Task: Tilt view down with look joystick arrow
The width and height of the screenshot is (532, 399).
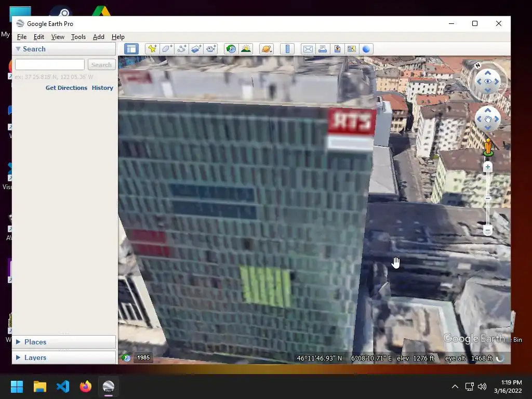Action: pyautogui.click(x=487, y=90)
